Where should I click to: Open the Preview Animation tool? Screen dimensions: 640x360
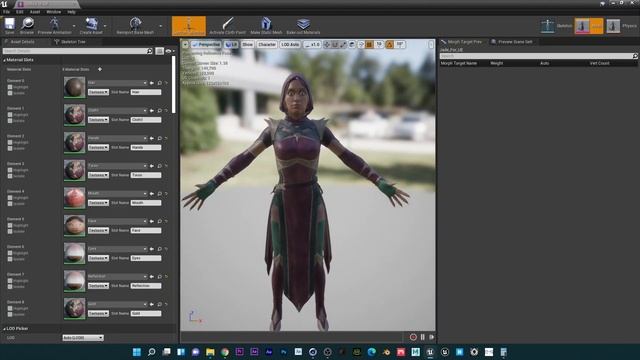(x=54, y=25)
